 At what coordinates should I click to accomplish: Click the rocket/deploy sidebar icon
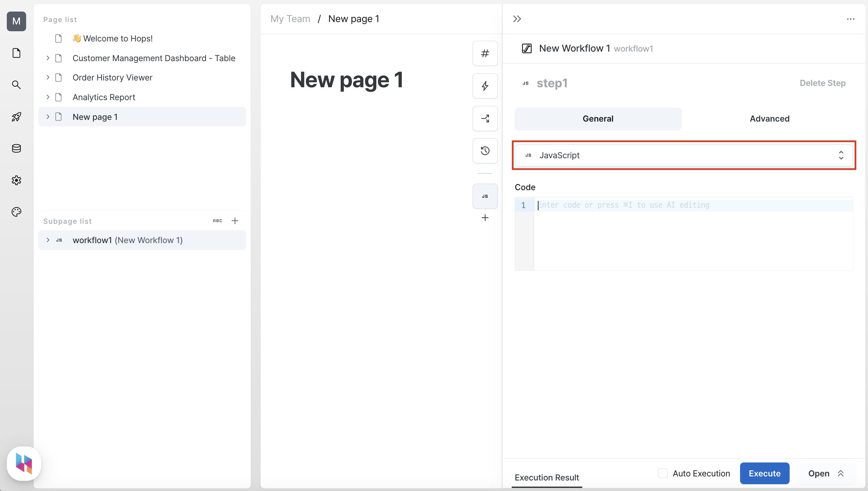(x=17, y=116)
